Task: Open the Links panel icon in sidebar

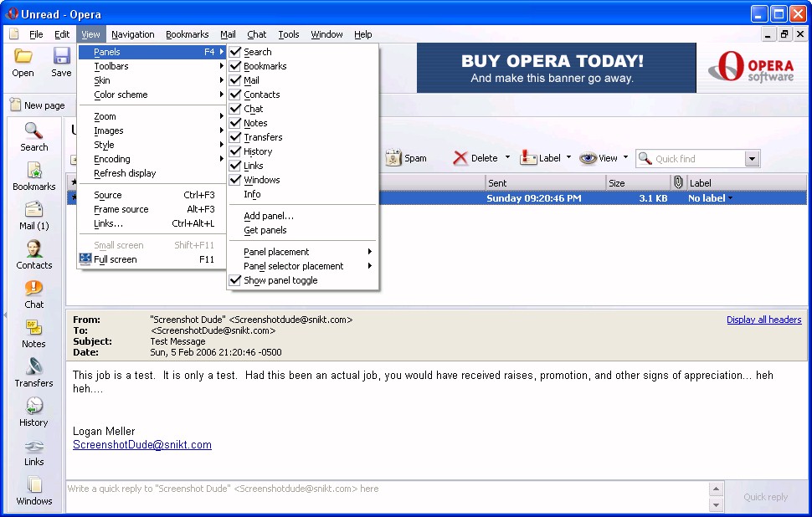Action: [x=33, y=446]
